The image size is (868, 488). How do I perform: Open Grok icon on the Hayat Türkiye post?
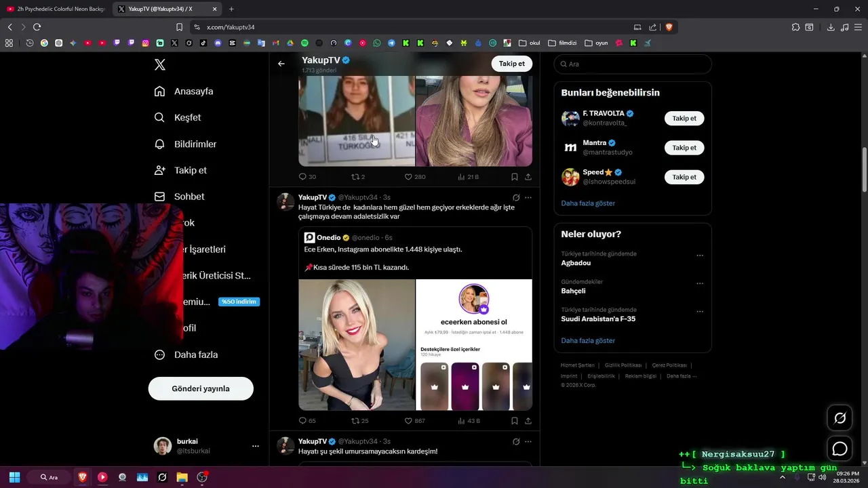(x=515, y=197)
